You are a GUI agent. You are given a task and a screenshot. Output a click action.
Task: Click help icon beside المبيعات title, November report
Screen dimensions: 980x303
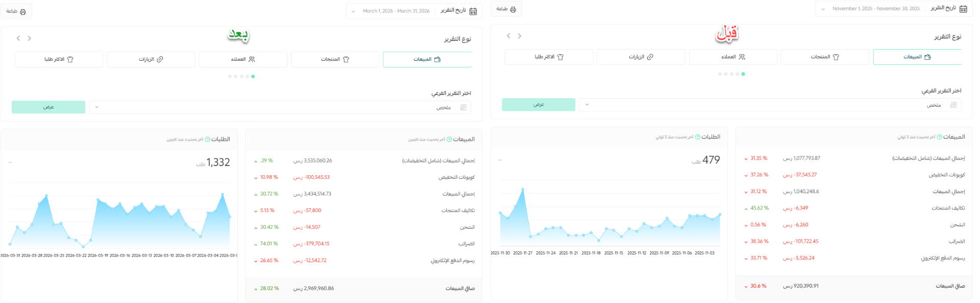[x=940, y=137]
